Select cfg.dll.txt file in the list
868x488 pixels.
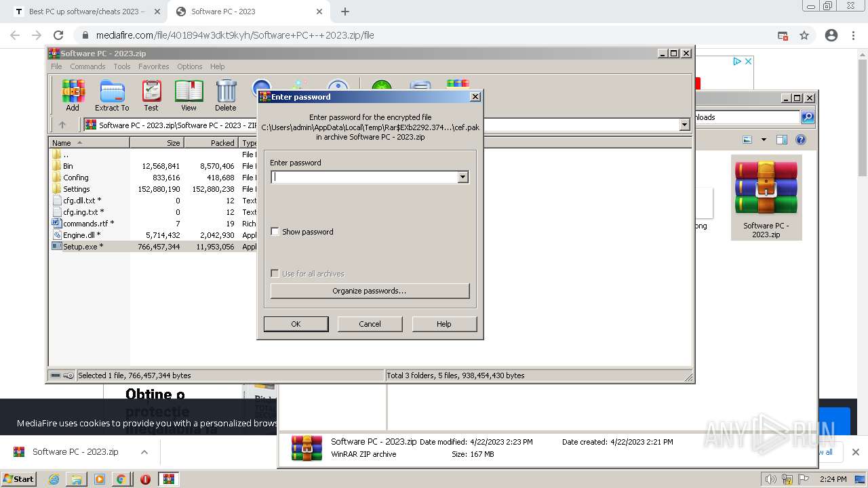point(82,201)
